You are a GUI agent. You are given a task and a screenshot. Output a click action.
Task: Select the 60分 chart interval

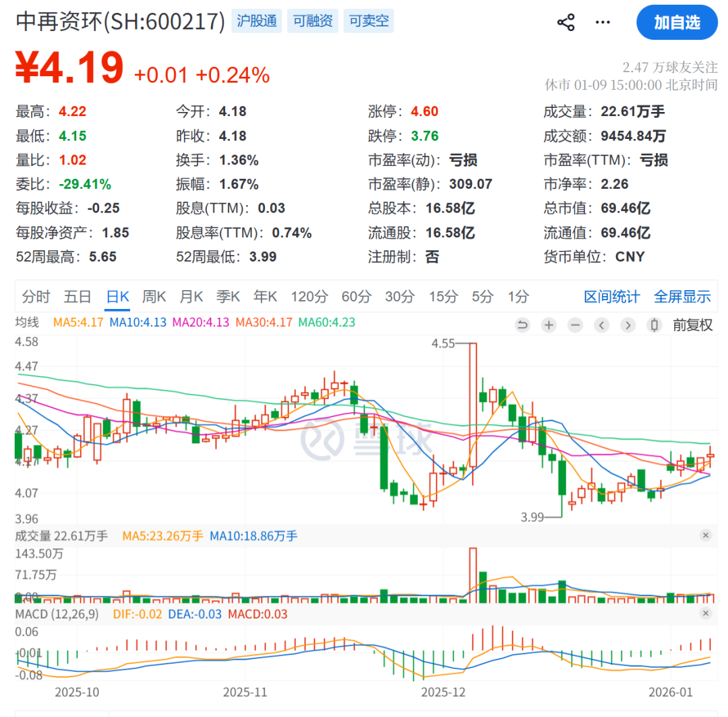click(356, 296)
